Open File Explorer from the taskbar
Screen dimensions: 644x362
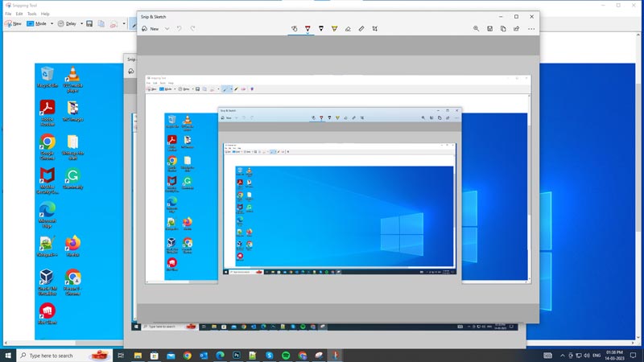click(138, 356)
